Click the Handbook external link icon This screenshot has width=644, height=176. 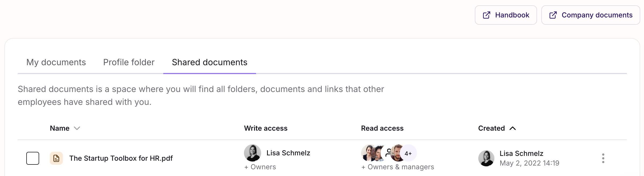tap(486, 15)
